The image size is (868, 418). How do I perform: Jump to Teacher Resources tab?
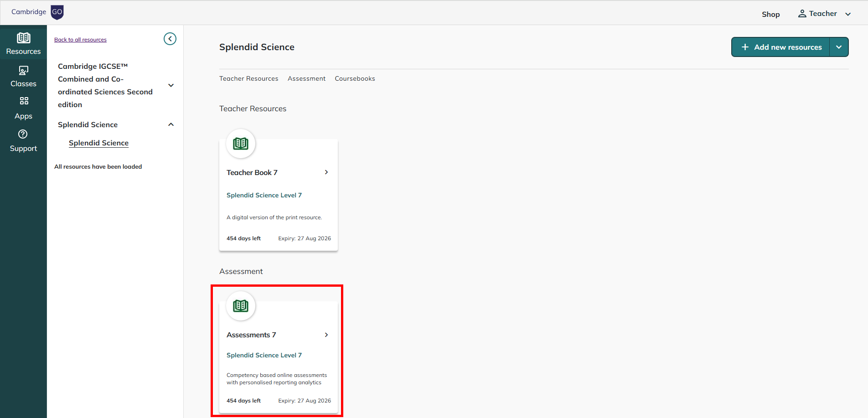coord(249,78)
